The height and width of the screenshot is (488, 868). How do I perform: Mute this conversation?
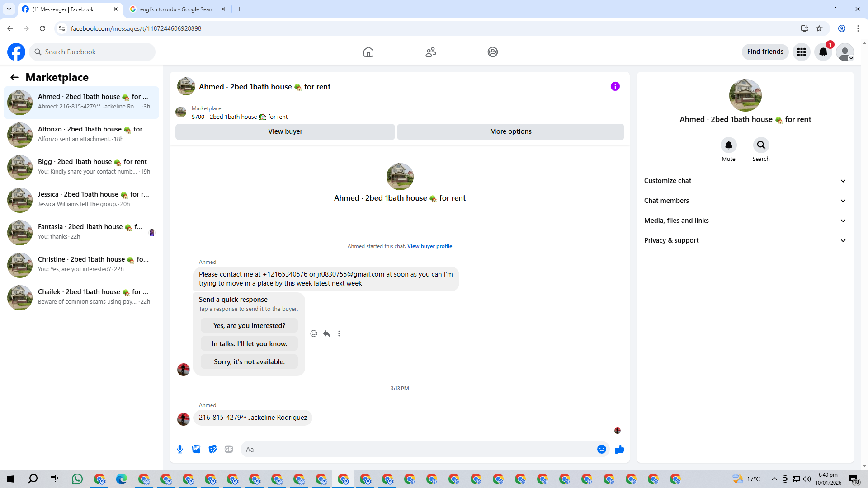(x=728, y=145)
